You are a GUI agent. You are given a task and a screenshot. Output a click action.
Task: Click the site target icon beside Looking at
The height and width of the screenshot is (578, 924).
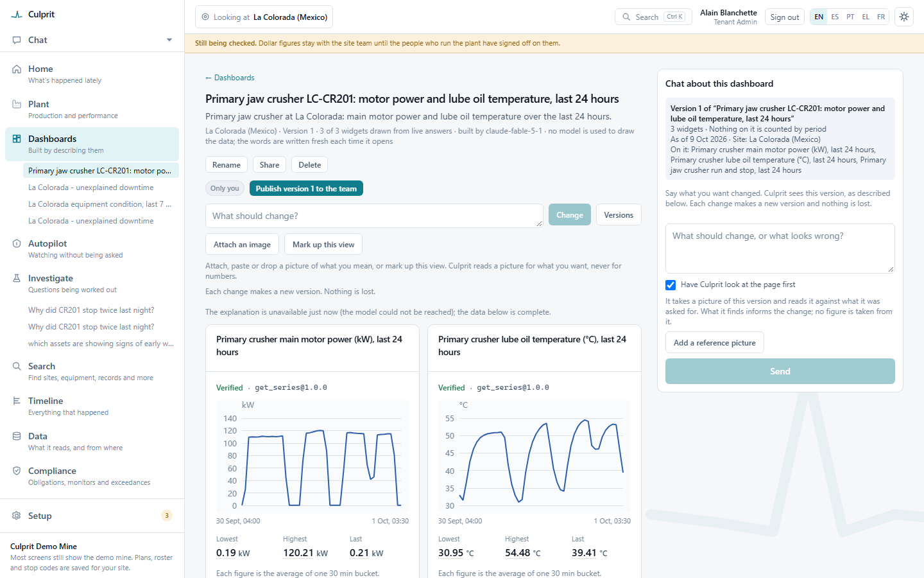205,17
